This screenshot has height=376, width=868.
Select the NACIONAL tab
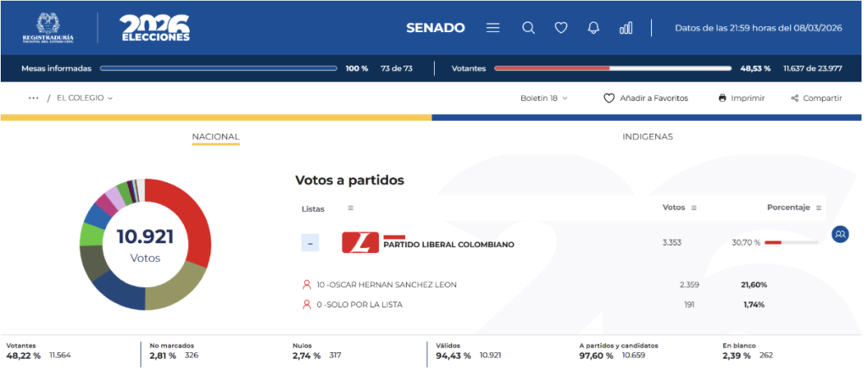coord(215,136)
